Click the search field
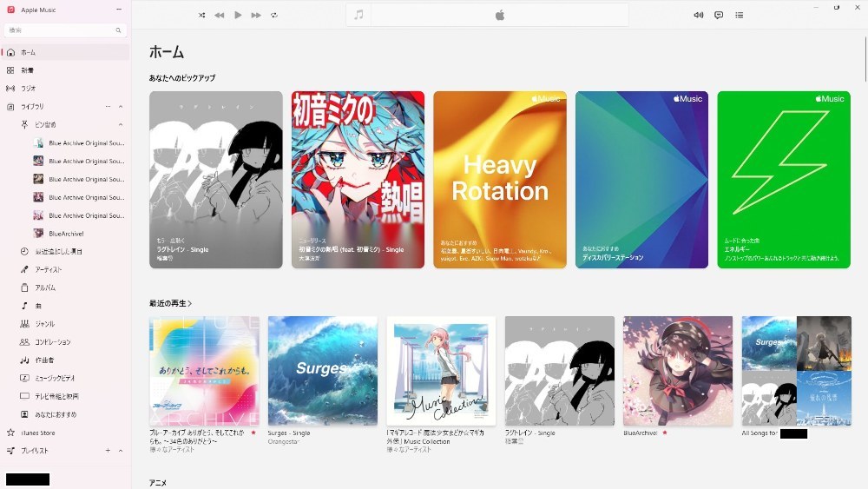Image resolution: width=868 pixels, height=489 pixels. coord(65,30)
